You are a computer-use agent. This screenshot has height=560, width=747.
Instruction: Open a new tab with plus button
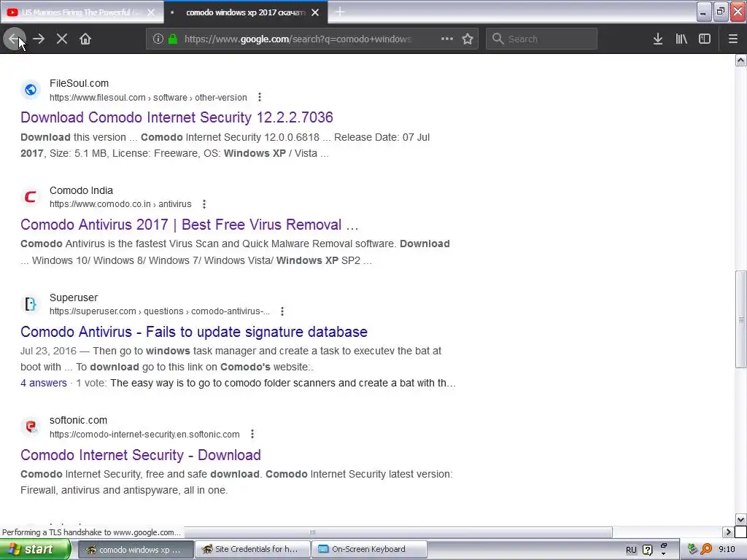(x=340, y=12)
